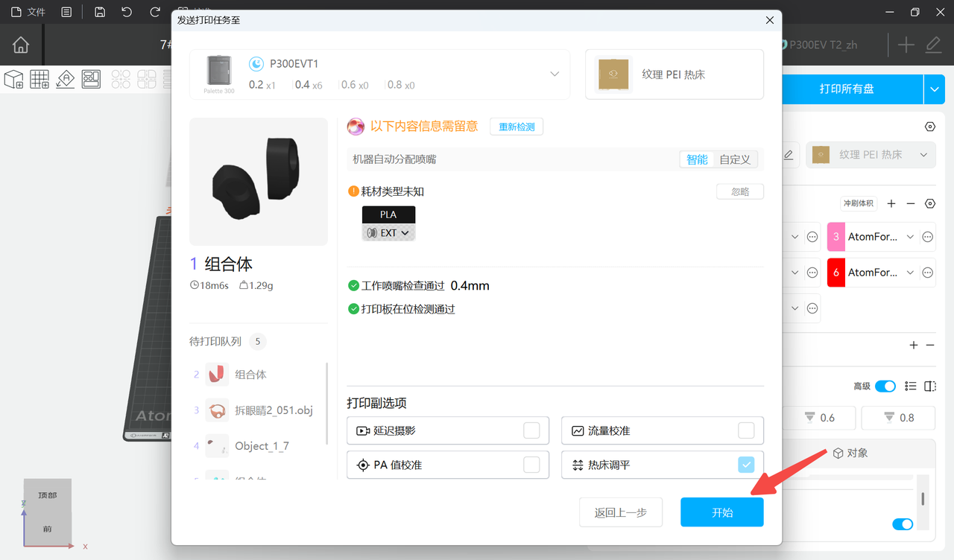The height and width of the screenshot is (560, 954).
Task: Enable the 流量校准 checkbox
Action: click(x=746, y=430)
